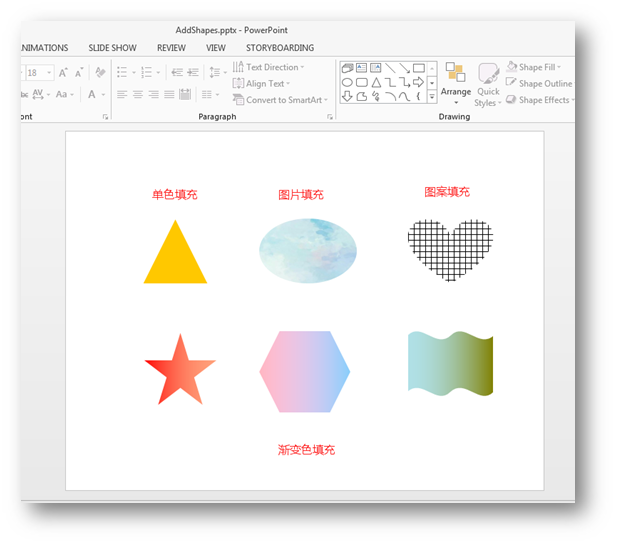Select the Arrow line shape
Screen dimensions: 617x545
[405, 68]
